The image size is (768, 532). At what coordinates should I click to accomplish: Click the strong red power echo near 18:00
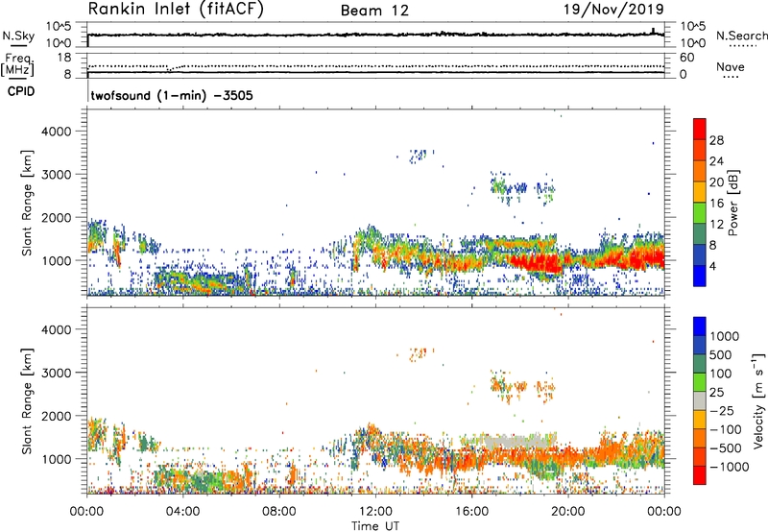tap(537, 262)
